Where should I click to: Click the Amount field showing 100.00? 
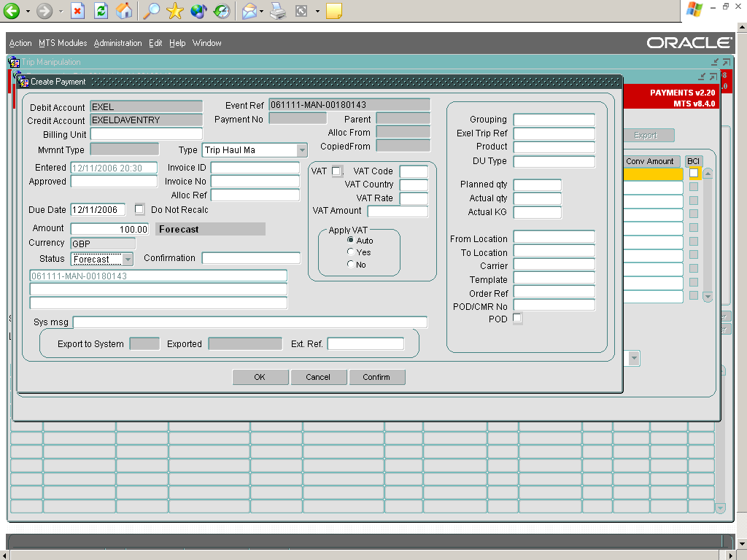point(109,229)
